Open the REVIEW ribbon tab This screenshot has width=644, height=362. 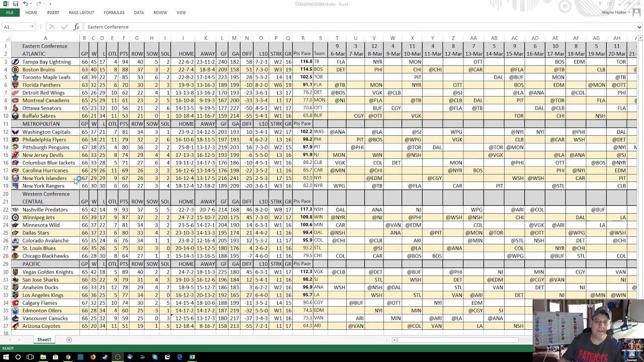tap(160, 13)
